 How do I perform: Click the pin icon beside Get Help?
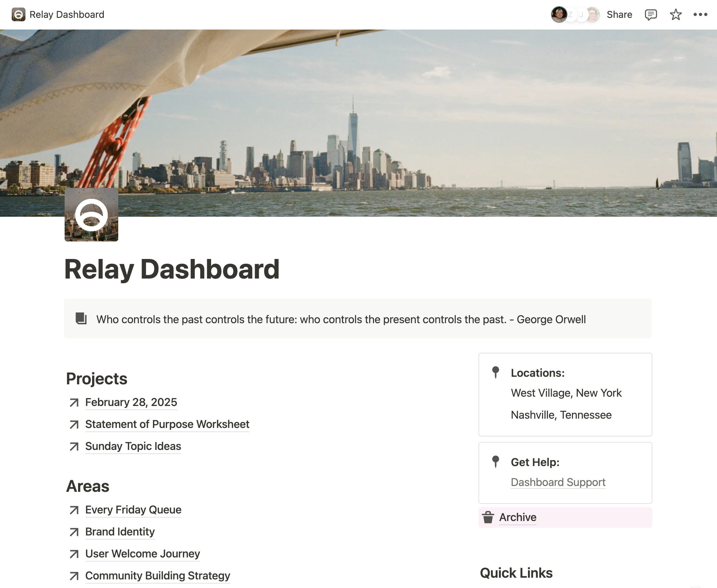pos(495,461)
